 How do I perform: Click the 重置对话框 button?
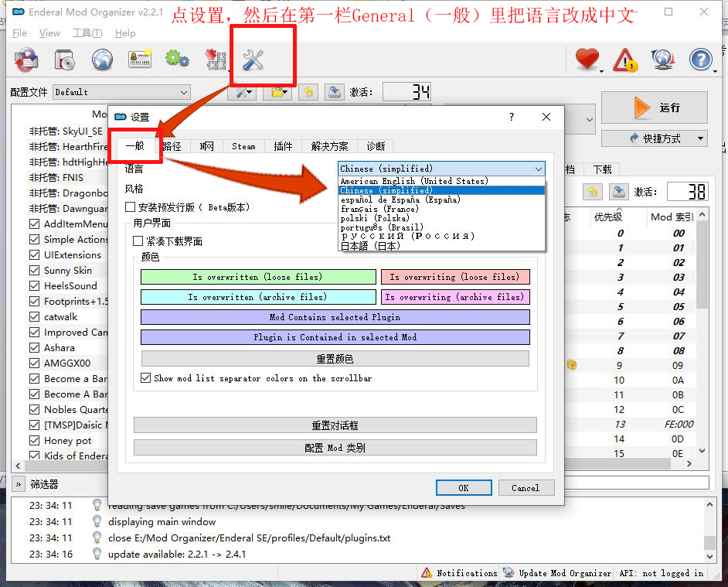coord(335,425)
